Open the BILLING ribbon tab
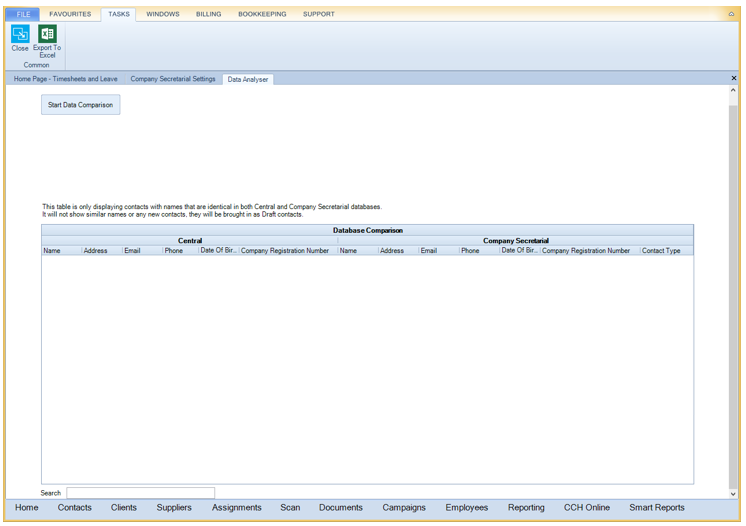The height and width of the screenshot is (526, 746). [x=208, y=14]
